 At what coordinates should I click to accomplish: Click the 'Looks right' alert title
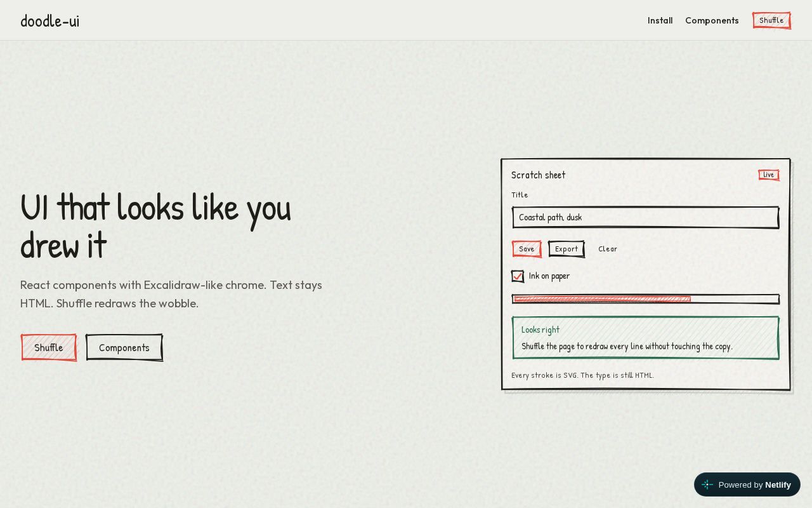[540, 330]
